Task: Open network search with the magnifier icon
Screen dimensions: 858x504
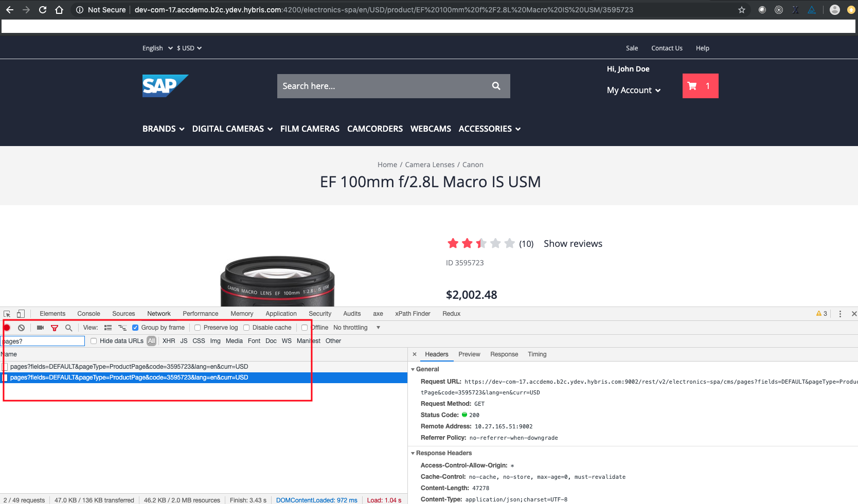Action: 68,328
